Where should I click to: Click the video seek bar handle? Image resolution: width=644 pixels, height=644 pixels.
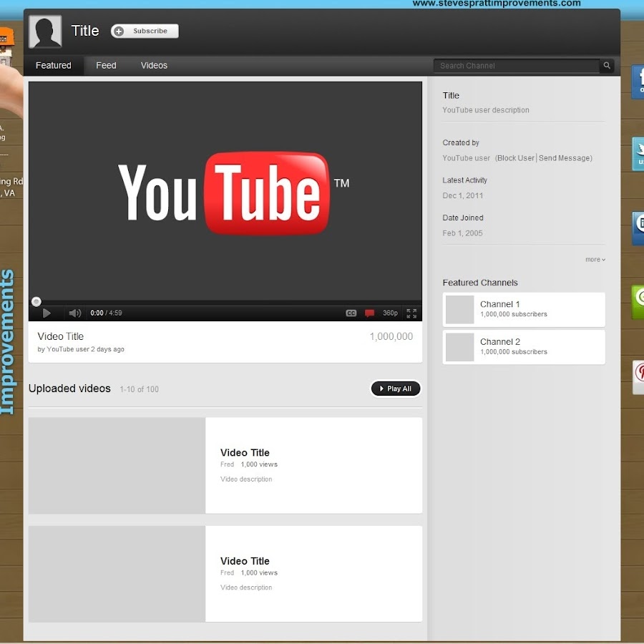pyautogui.click(x=36, y=302)
